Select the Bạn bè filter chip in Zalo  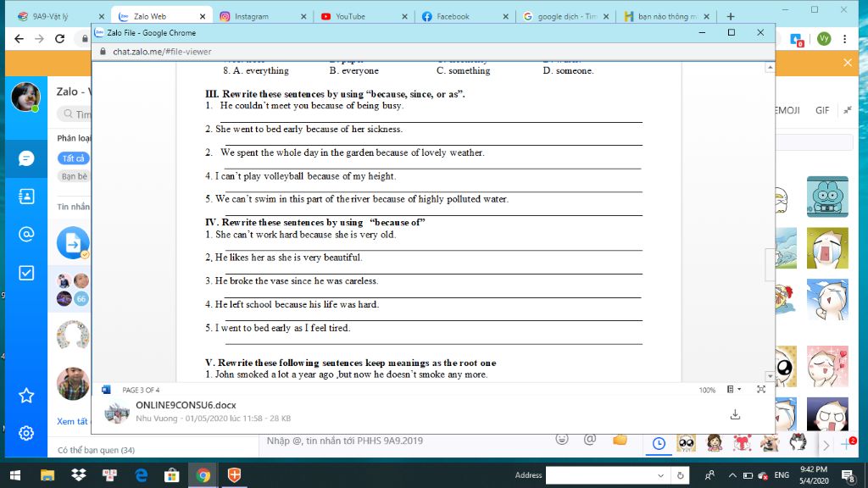pos(75,176)
